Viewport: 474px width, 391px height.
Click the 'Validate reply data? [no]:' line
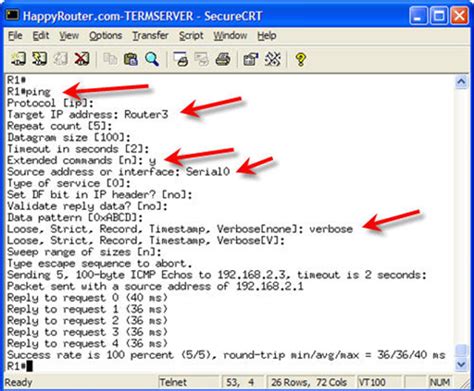tap(87, 206)
